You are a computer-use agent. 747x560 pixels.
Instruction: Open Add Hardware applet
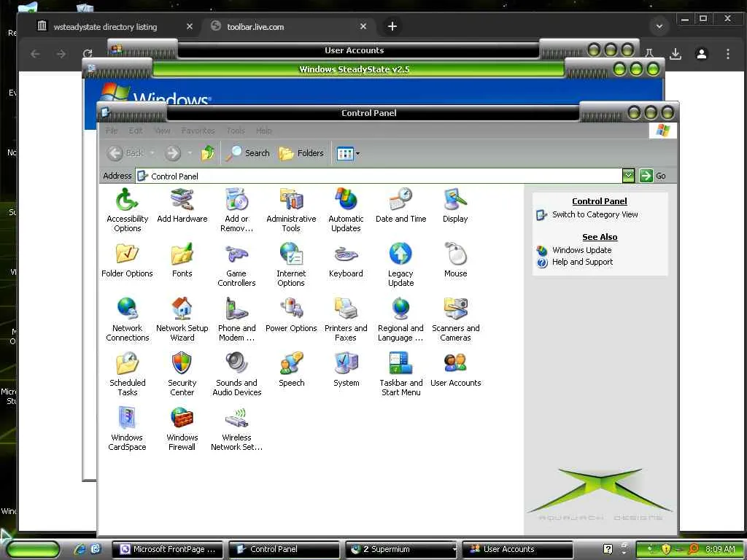[182, 206]
